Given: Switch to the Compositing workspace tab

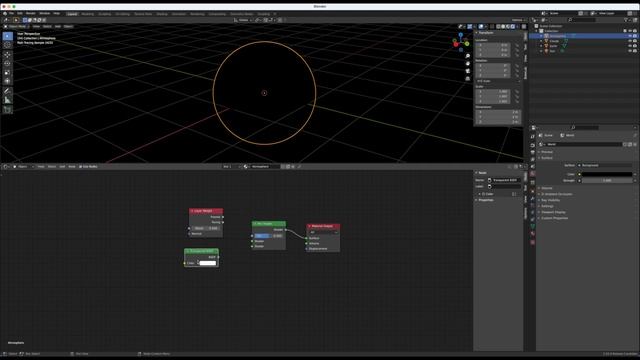Looking at the screenshot, I should coord(217,14).
